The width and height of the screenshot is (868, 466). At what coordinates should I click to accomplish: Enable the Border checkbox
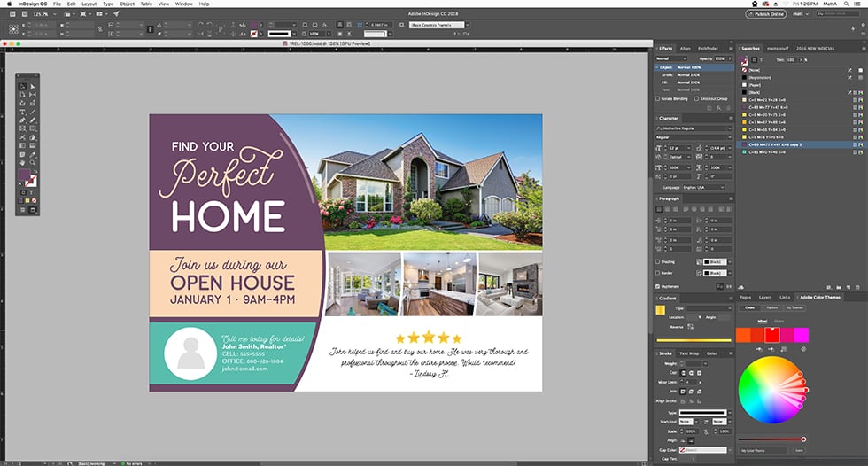657,273
